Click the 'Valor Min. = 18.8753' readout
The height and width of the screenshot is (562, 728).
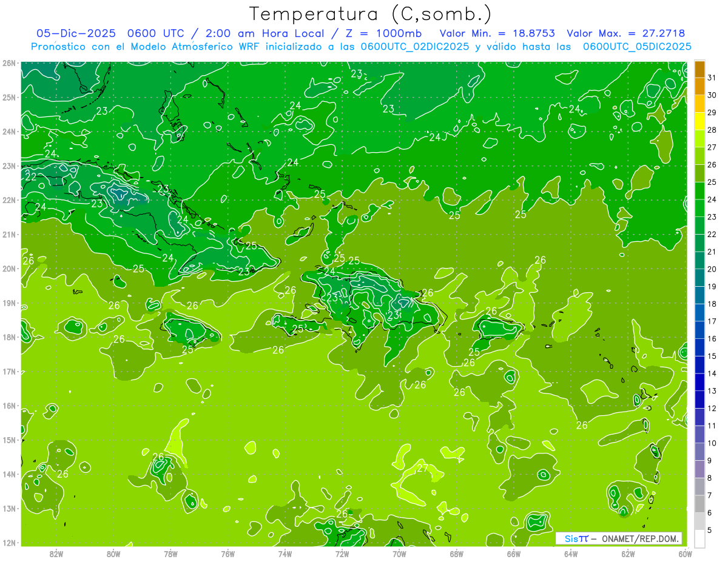(x=499, y=33)
